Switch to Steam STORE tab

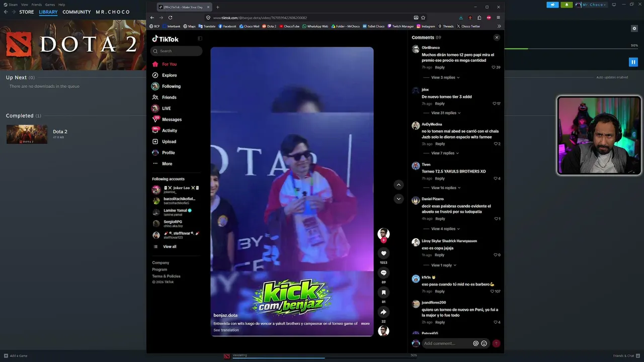(27, 12)
